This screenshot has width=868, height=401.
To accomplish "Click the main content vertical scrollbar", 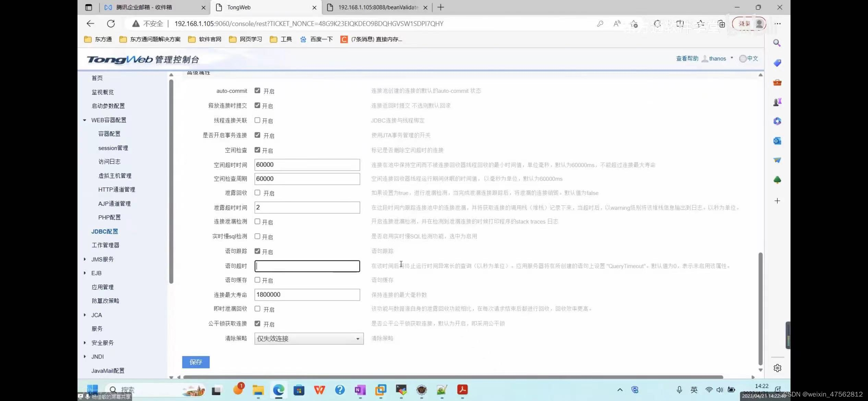I will [x=760, y=308].
